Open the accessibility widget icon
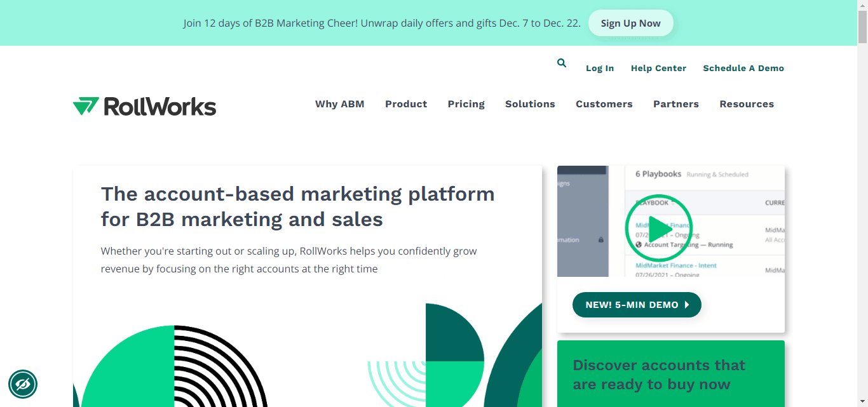 pos(23,384)
